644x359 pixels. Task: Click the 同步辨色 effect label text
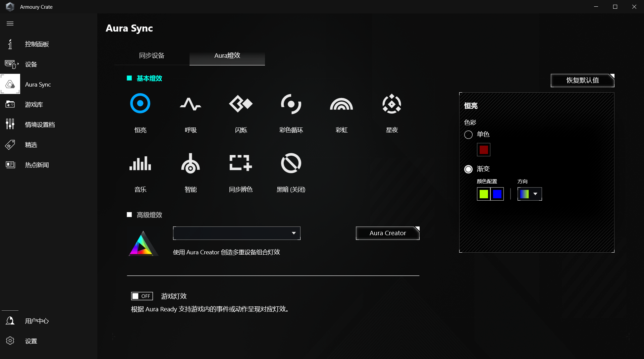(241, 190)
